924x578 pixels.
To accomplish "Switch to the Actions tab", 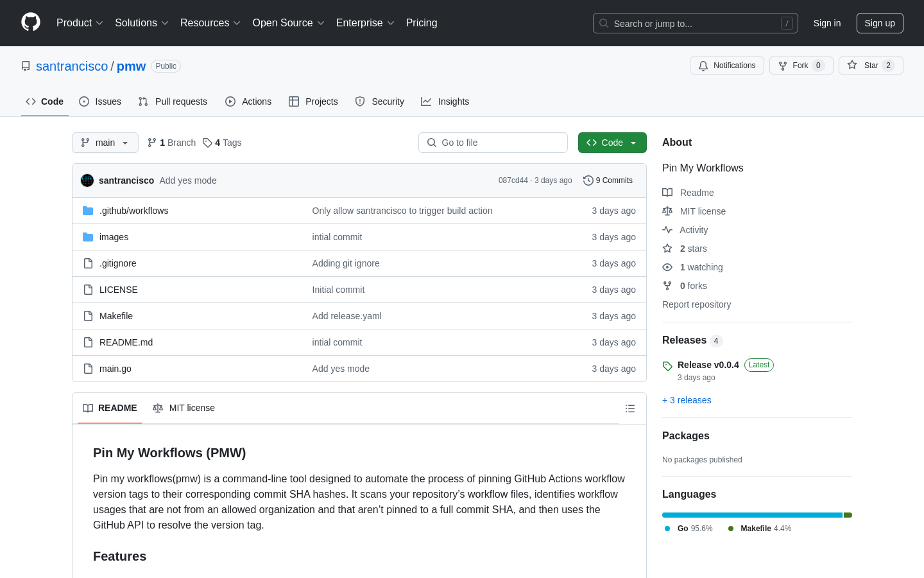I will tap(248, 101).
